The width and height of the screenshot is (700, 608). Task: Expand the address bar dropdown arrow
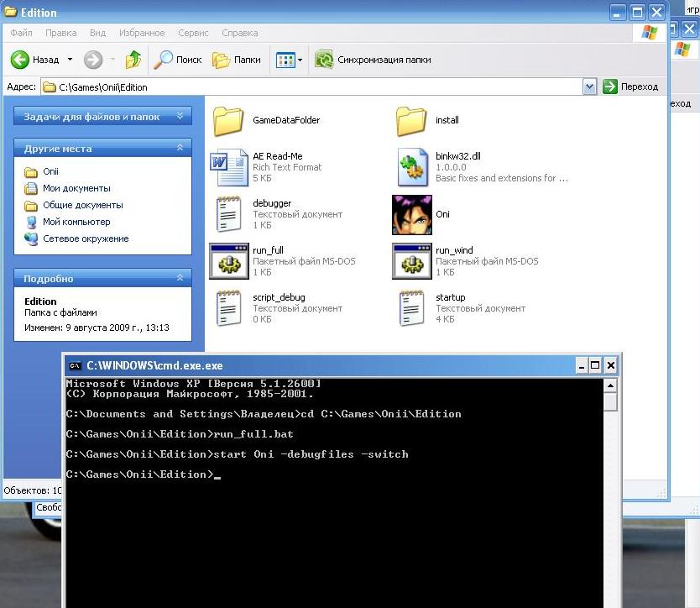pos(589,86)
